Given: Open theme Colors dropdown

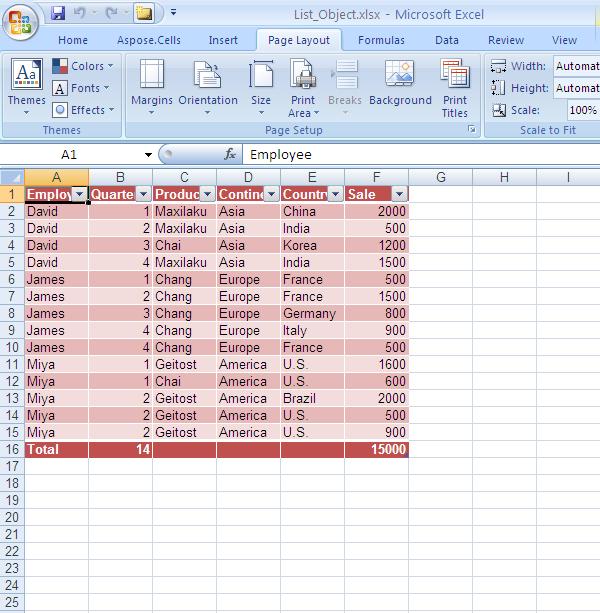Looking at the screenshot, I should pos(83,66).
